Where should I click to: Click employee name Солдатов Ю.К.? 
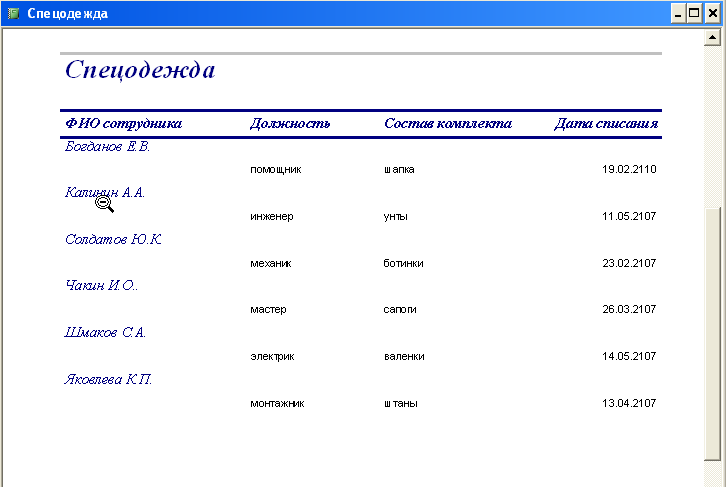click(x=113, y=239)
